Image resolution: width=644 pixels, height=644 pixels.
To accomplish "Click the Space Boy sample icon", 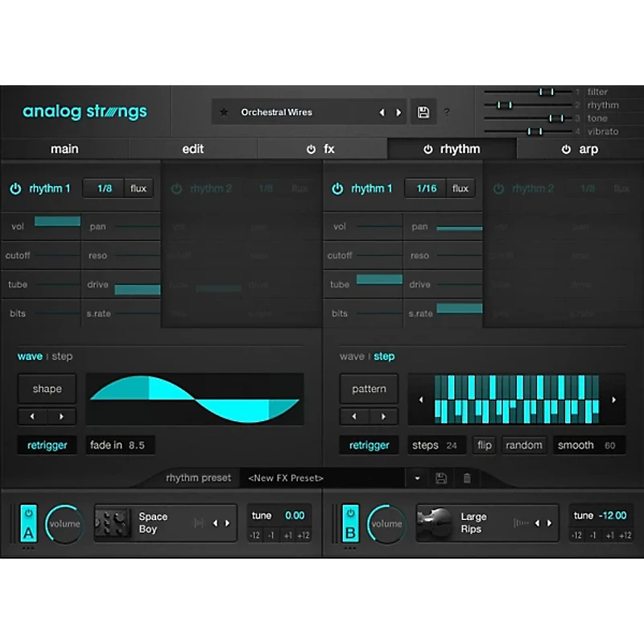I will click(114, 522).
